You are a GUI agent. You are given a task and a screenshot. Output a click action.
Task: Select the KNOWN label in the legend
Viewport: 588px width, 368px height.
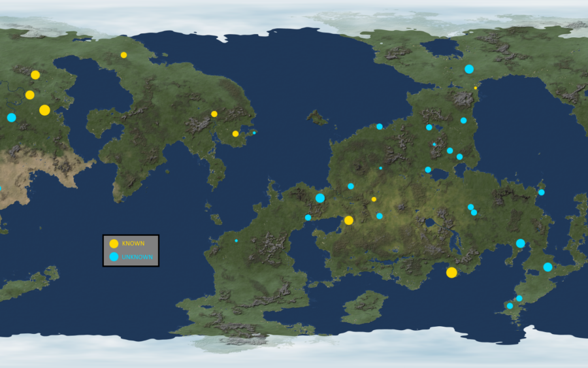tap(133, 243)
